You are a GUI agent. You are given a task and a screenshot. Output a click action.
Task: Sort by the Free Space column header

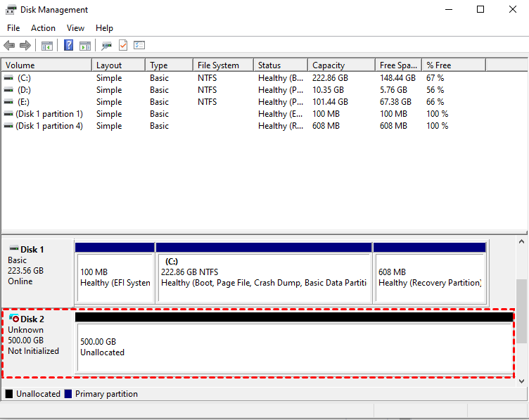coord(398,65)
